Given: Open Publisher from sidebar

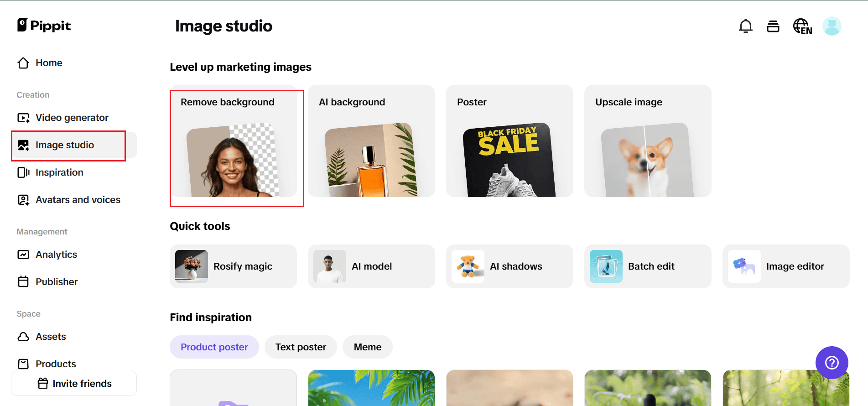Looking at the screenshot, I should [74, 282].
